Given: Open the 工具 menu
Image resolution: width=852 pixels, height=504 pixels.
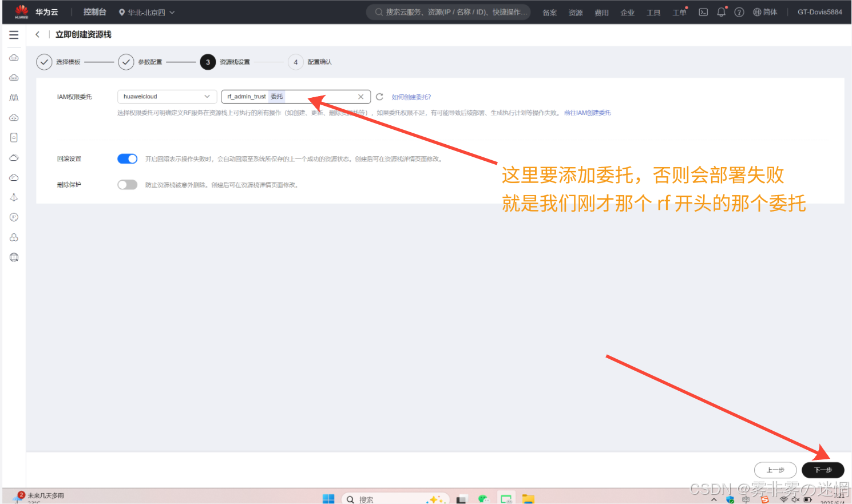Looking at the screenshot, I should pos(653,13).
